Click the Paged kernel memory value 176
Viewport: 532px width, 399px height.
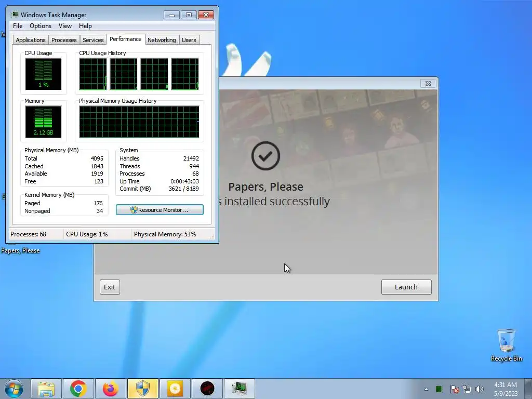(x=98, y=203)
